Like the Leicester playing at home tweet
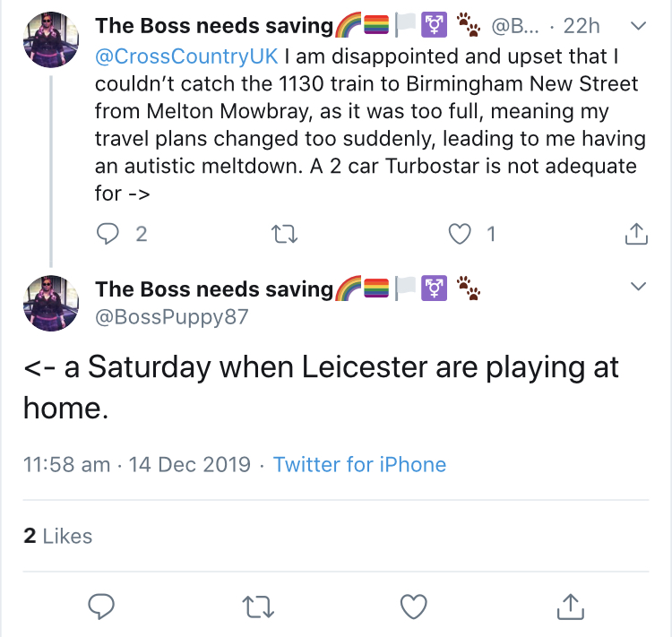This screenshot has width=672, height=637. coord(413,607)
